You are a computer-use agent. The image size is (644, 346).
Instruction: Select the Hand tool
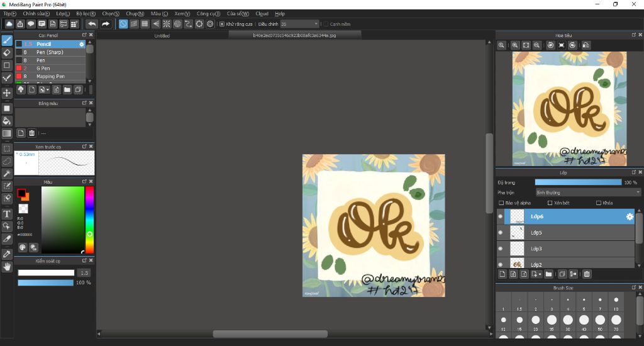coord(6,267)
